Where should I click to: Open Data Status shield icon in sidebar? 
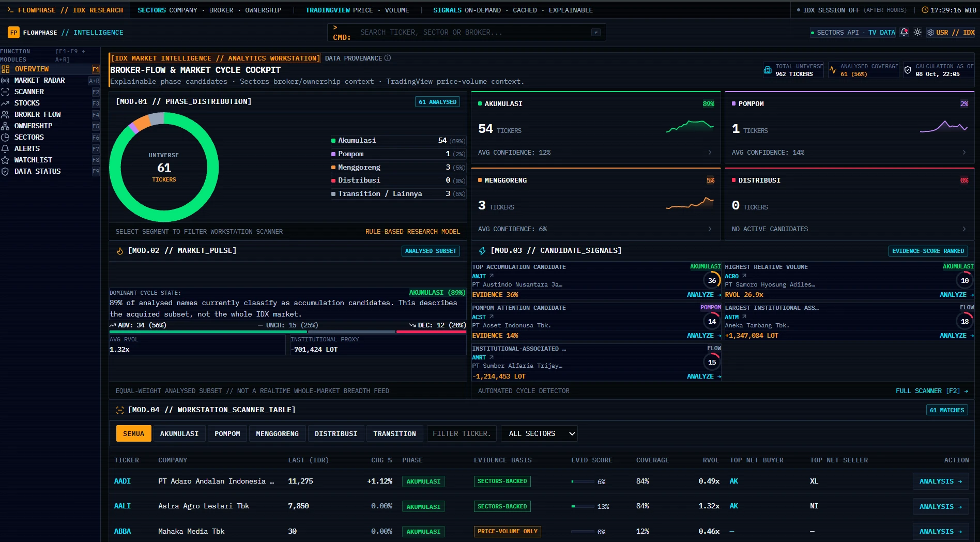click(x=5, y=171)
